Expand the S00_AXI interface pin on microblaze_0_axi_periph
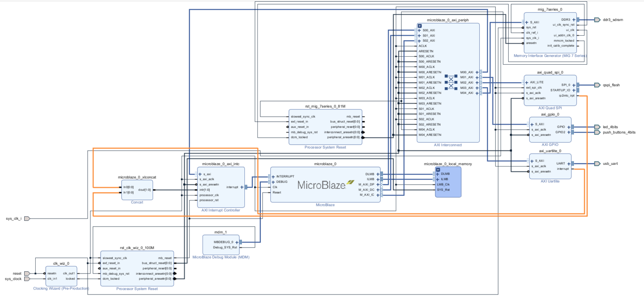The width and height of the screenshot is (644, 297). tap(419, 30)
